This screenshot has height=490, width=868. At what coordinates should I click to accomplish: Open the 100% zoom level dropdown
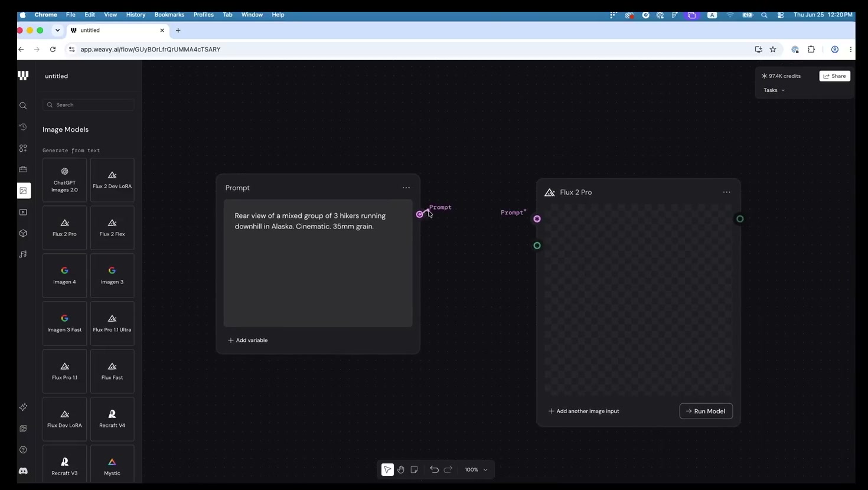pos(477,470)
